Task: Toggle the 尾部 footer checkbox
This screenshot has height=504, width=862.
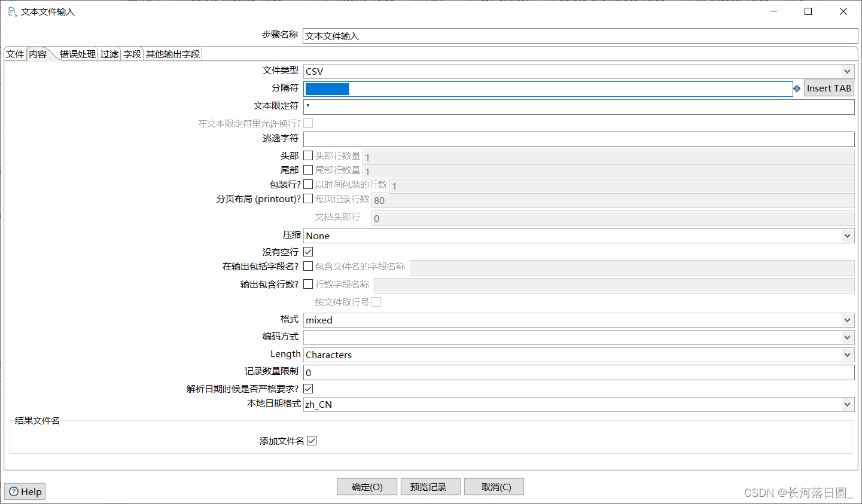Action: coord(308,170)
